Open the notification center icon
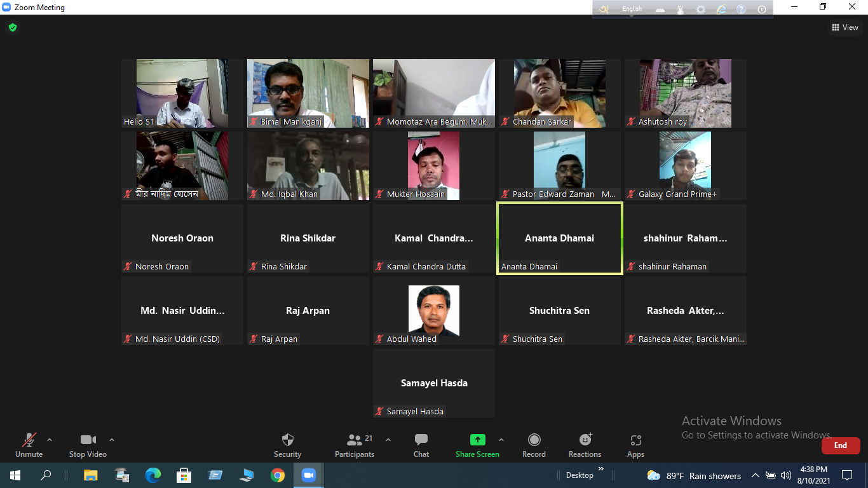The width and height of the screenshot is (868, 488). pos(847,475)
